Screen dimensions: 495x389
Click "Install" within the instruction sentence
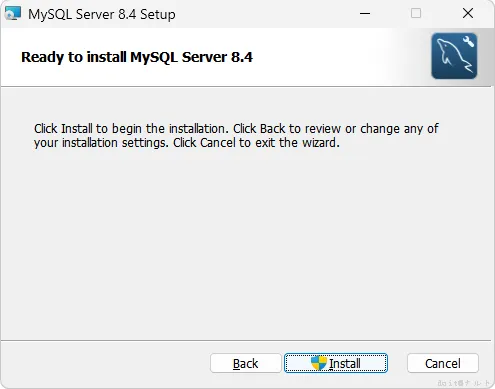77,129
